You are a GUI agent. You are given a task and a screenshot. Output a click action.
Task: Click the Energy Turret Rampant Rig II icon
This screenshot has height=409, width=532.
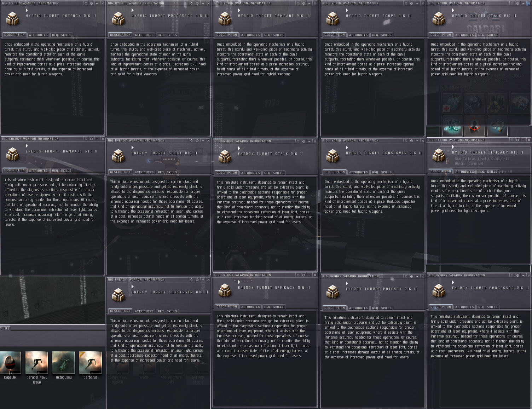click(12, 154)
